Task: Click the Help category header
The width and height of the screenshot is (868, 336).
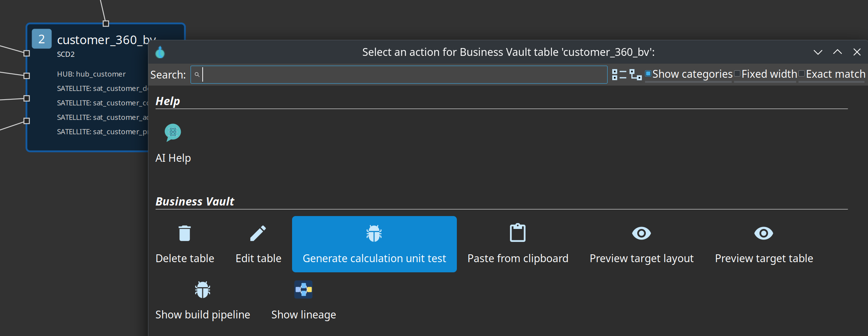Action: point(168,101)
